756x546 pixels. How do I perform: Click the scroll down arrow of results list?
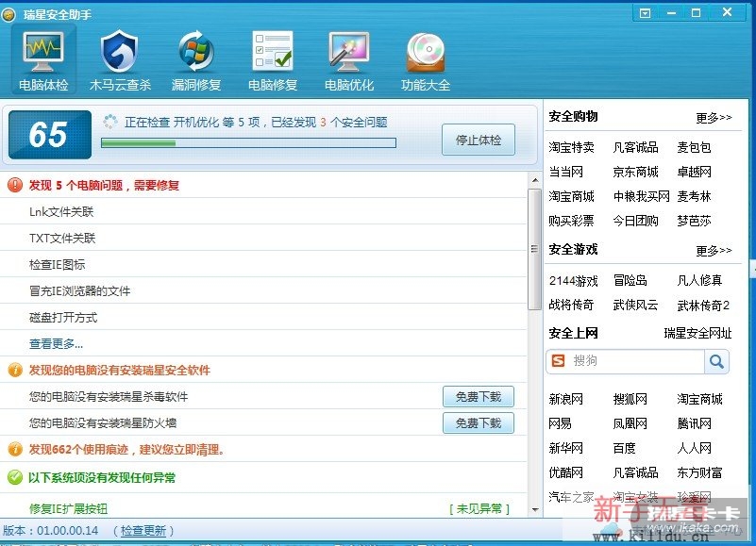[535, 509]
